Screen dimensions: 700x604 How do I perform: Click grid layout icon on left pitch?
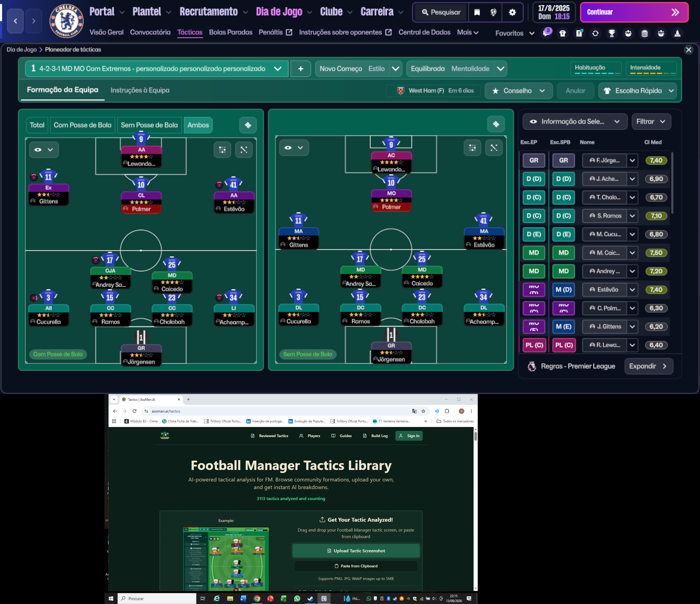tap(222, 149)
